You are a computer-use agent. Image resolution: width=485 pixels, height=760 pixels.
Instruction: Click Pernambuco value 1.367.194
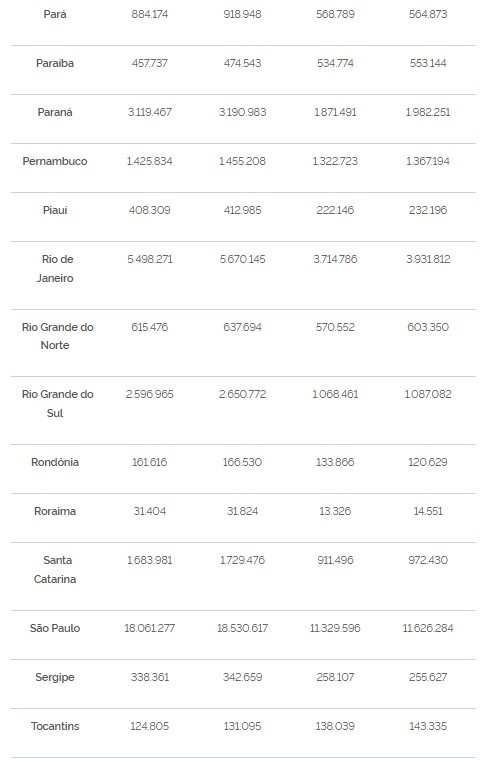[x=428, y=161]
